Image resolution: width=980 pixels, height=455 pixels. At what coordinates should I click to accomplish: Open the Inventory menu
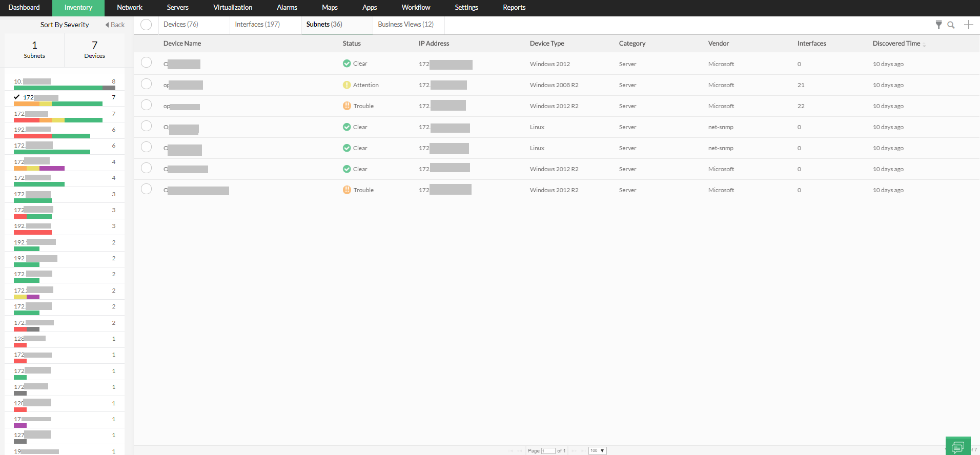point(78,8)
